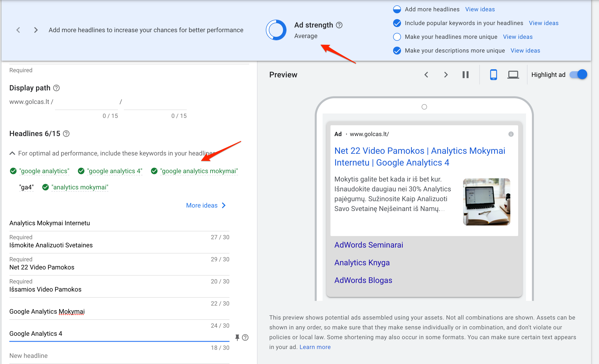Open More ideas for keywords
Image resolution: width=599 pixels, height=364 pixels.
[202, 205]
